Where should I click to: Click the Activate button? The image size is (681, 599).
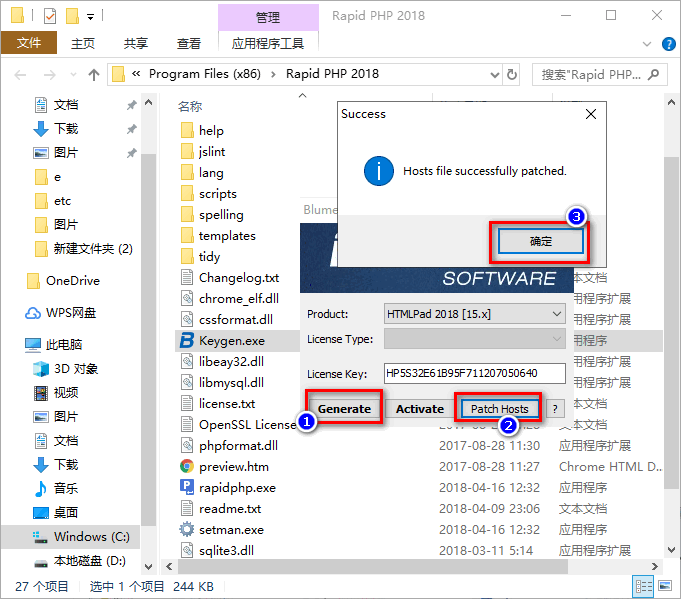pos(420,409)
